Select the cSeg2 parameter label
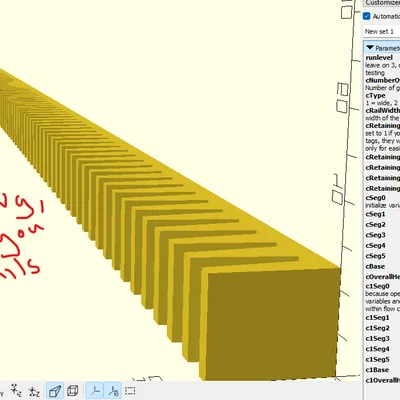Screen dimensions: 400x400 click(x=375, y=225)
